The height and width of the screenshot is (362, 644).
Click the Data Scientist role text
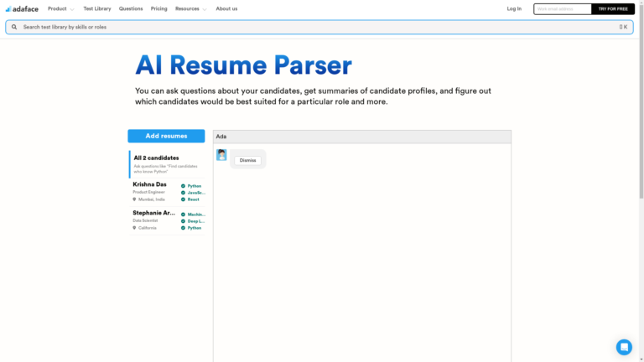(145, 220)
